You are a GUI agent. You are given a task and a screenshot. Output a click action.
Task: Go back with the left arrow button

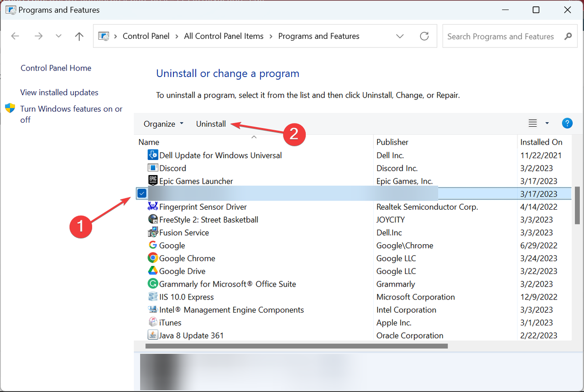click(x=15, y=36)
